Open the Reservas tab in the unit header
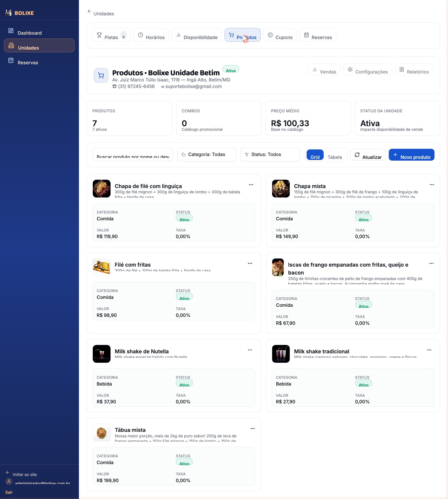 click(318, 35)
